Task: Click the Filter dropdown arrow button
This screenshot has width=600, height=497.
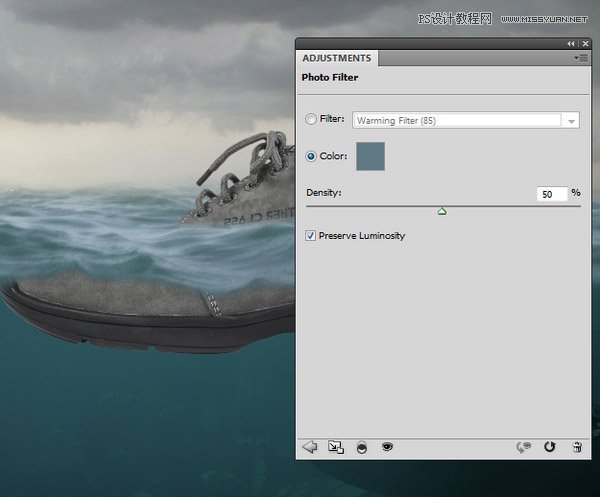Action: 571,121
